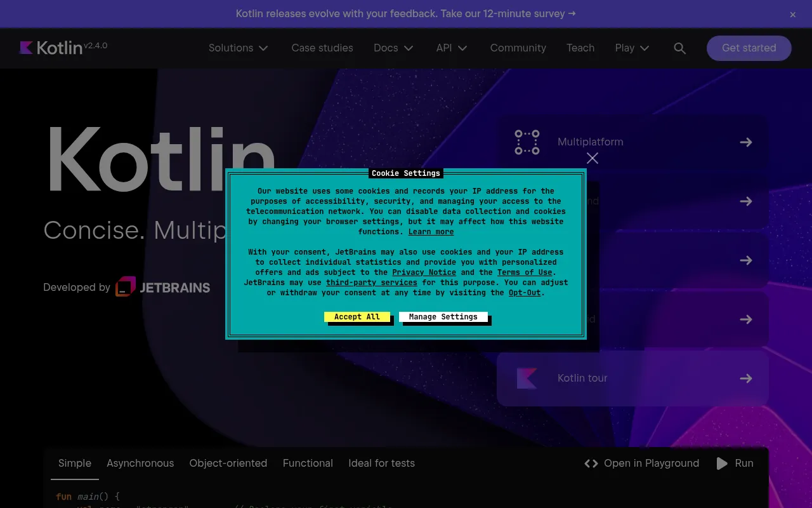Click the Get started button
The width and height of the screenshot is (812, 508).
click(749, 48)
